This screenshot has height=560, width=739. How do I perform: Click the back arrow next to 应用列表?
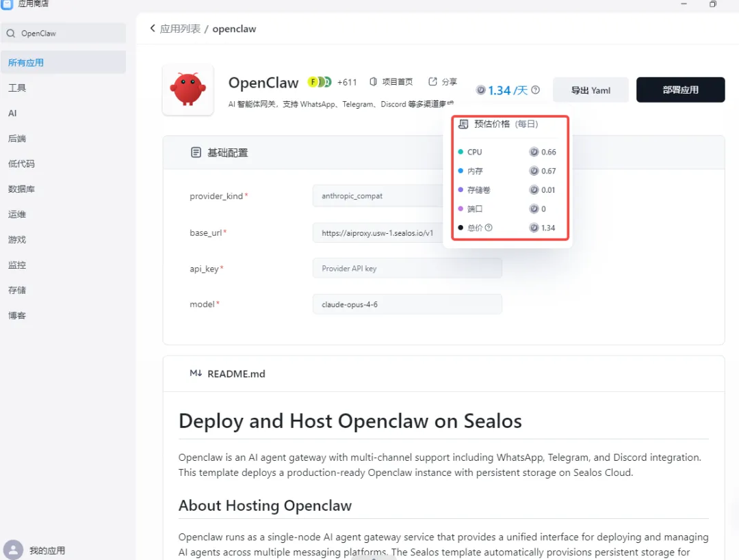click(153, 28)
